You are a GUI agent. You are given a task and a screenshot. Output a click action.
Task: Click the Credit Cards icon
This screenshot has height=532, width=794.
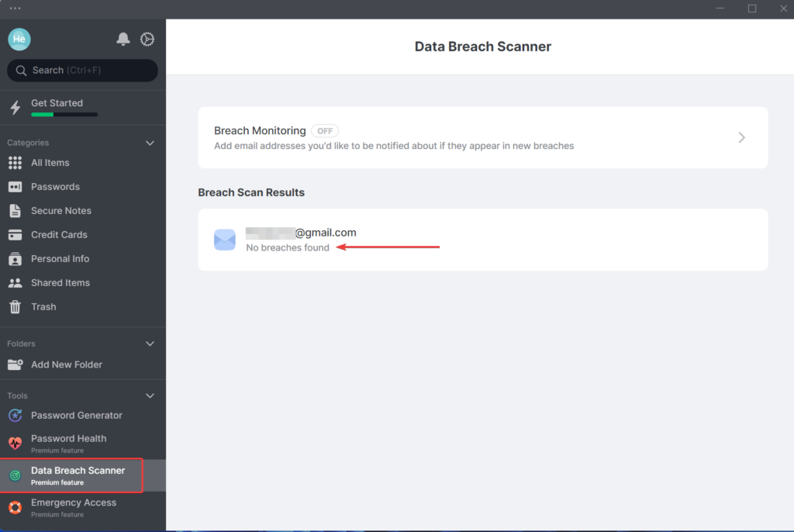tap(16, 235)
